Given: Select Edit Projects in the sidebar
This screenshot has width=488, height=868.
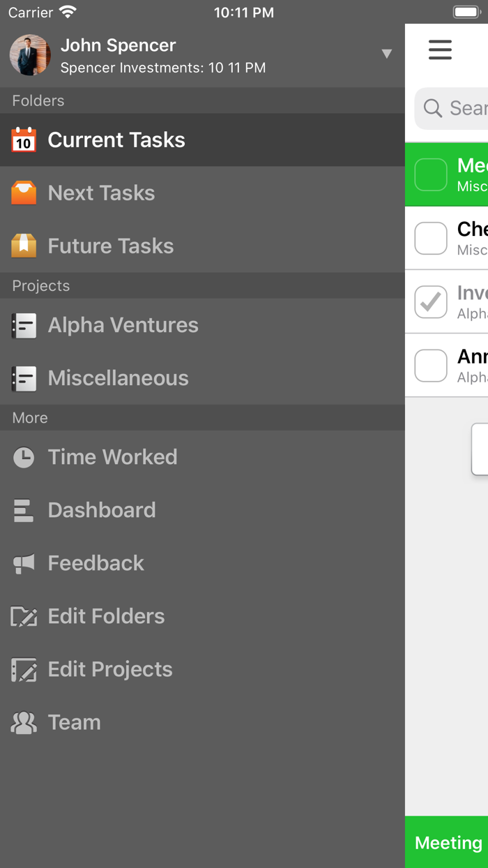Looking at the screenshot, I should (x=109, y=669).
